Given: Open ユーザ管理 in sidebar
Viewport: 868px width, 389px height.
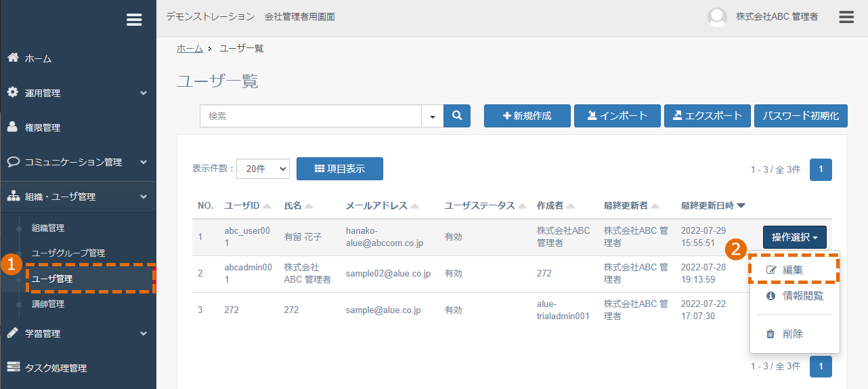Looking at the screenshot, I should tap(52, 279).
